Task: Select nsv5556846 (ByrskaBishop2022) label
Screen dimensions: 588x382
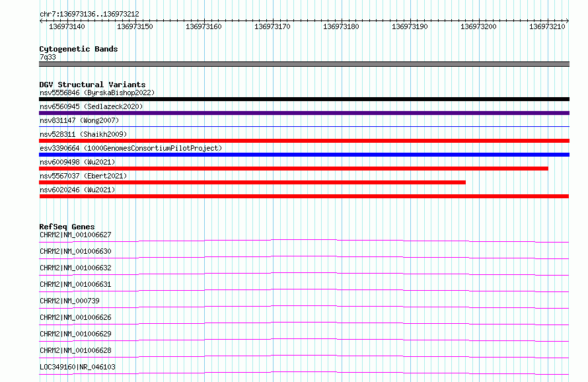Action: tap(97, 93)
